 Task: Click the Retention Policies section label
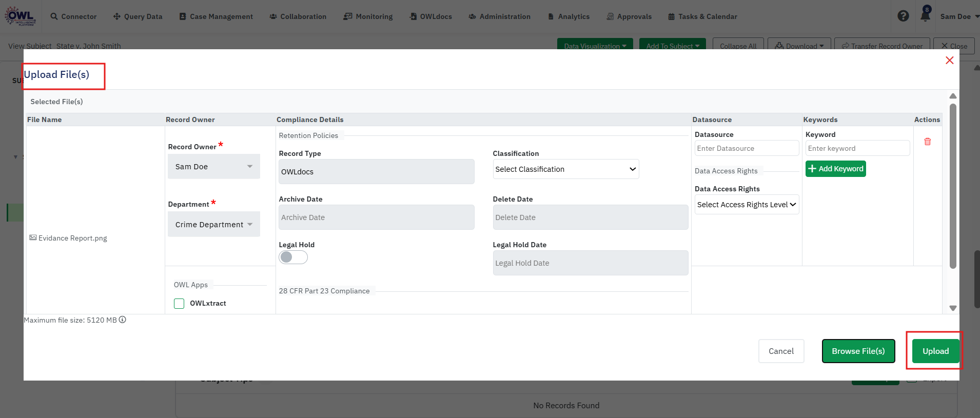(x=308, y=135)
